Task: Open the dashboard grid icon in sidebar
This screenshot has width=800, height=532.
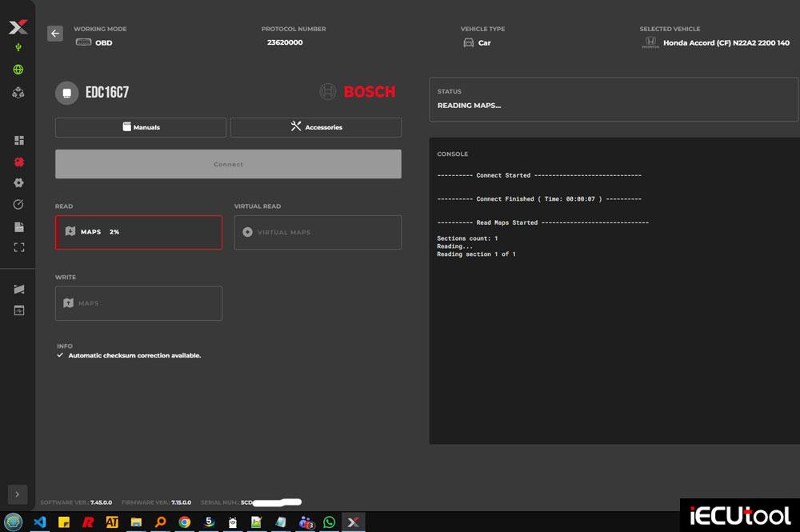Action: tap(18, 141)
